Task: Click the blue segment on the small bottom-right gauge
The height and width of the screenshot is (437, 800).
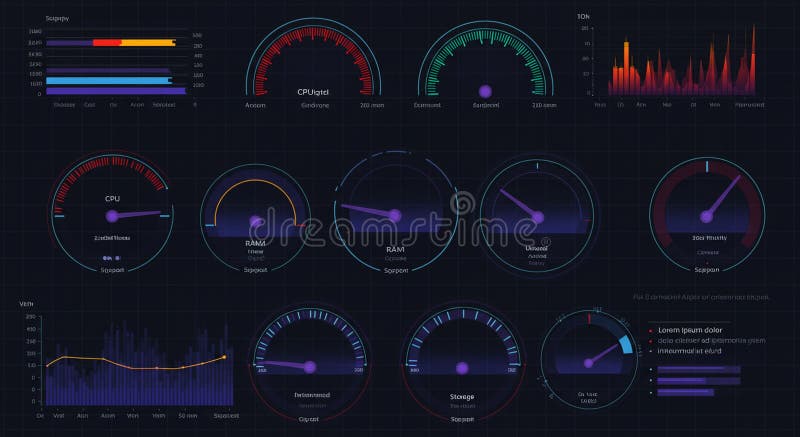Action: coord(626,345)
